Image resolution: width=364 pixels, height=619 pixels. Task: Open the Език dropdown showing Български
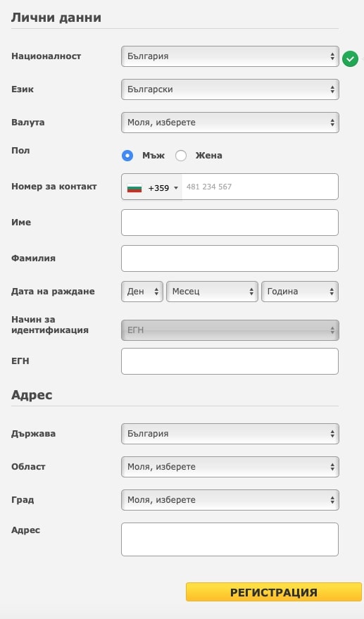230,89
